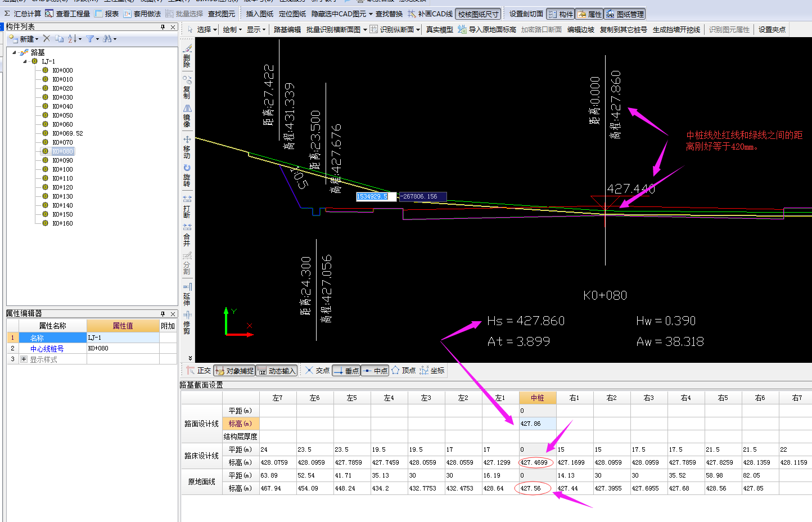Toggle the 构件 panel button
Image resolution: width=812 pixels, height=522 pixels.
561,14
